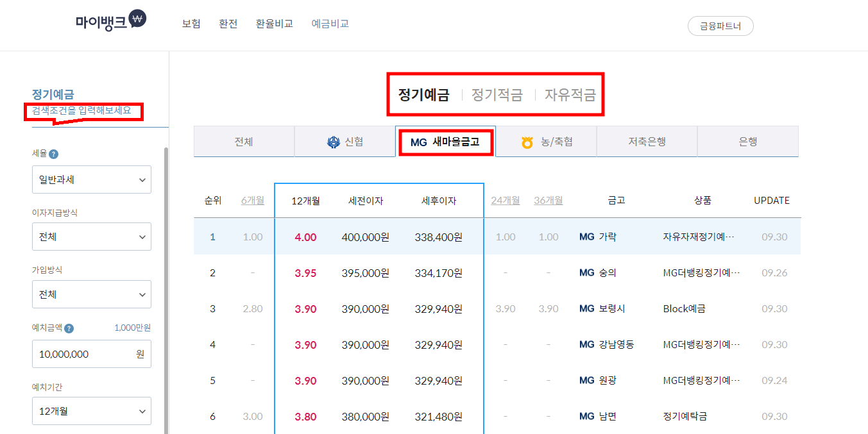Click the 금융파트너 button
868x434 pixels.
point(720,26)
